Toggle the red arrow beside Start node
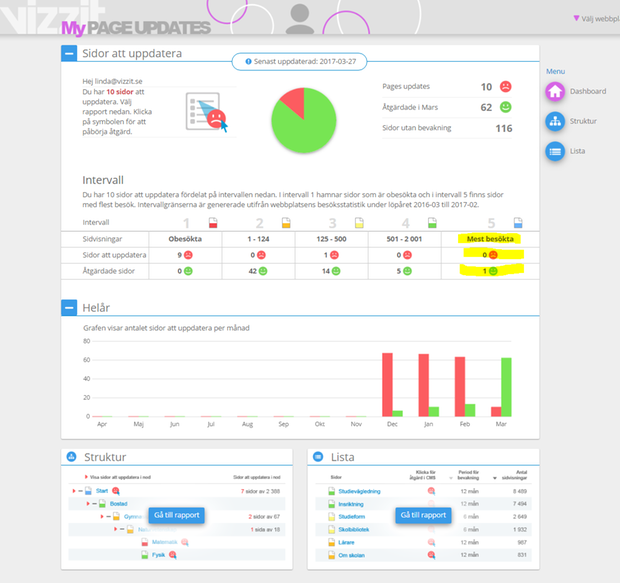This screenshot has height=583, width=620. (x=74, y=491)
